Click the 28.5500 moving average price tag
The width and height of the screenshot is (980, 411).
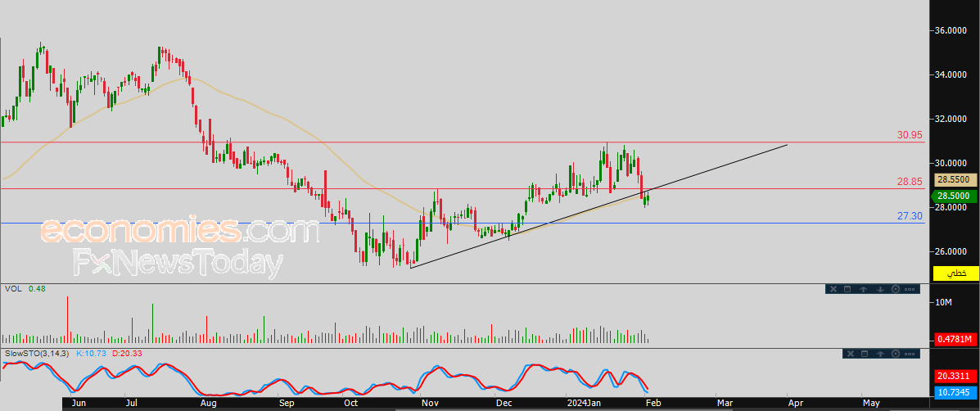(x=955, y=180)
